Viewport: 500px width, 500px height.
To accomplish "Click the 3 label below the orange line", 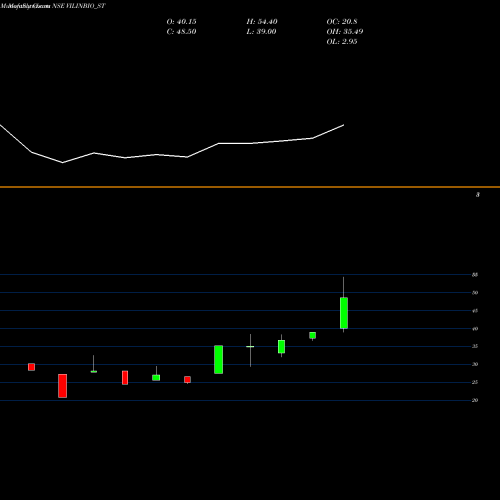I will (x=478, y=195).
